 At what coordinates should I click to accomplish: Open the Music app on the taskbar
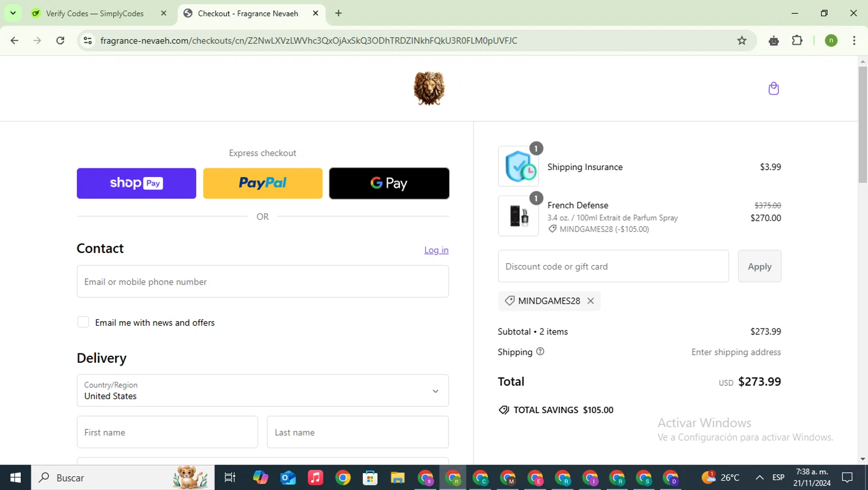point(315,478)
